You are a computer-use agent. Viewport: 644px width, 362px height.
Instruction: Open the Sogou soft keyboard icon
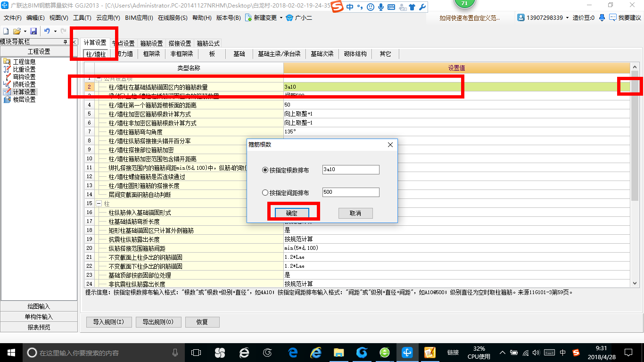392,7
